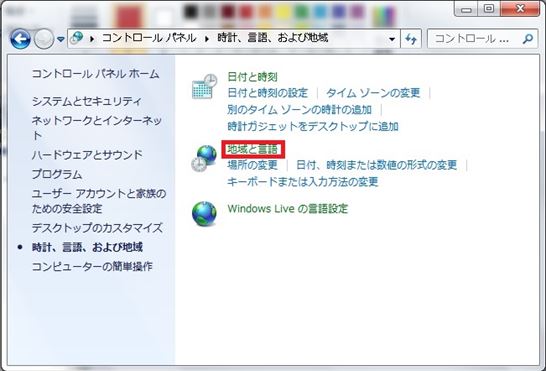Click the blue Back arrow button
Screen dimensions: 546x371
tap(20, 39)
